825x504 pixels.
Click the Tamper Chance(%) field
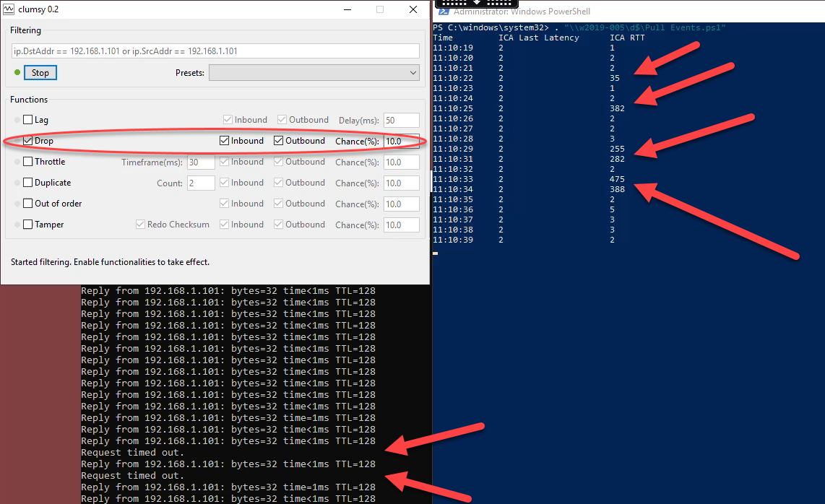[402, 225]
